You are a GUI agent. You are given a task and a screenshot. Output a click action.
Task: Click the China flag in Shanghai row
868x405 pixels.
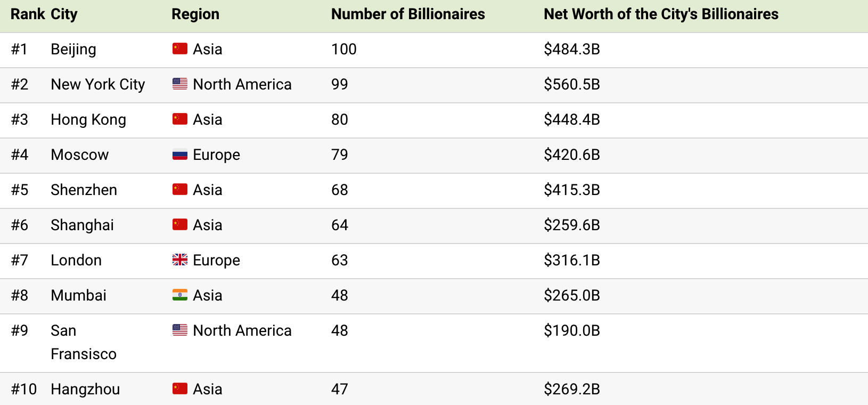pyautogui.click(x=179, y=225)
